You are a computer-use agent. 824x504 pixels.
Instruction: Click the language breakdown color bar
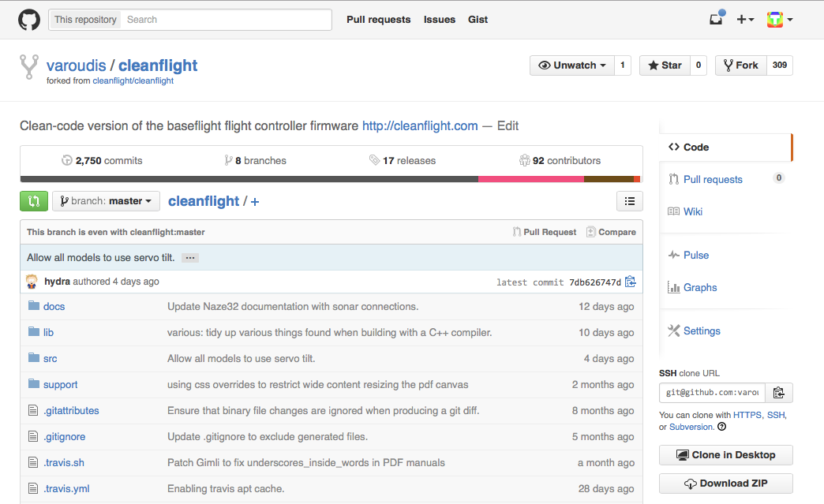(330, 179)
